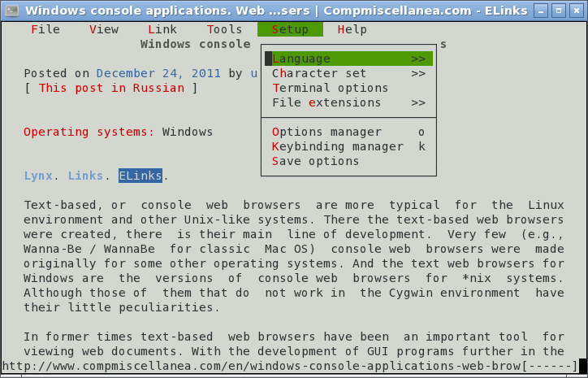Close the highlighted Setup menu

[x=290, y=29]
